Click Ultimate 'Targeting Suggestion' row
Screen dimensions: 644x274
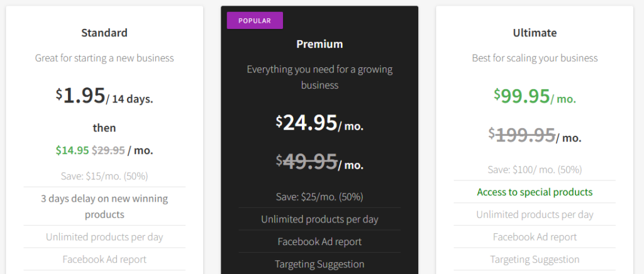click(535, 260)
